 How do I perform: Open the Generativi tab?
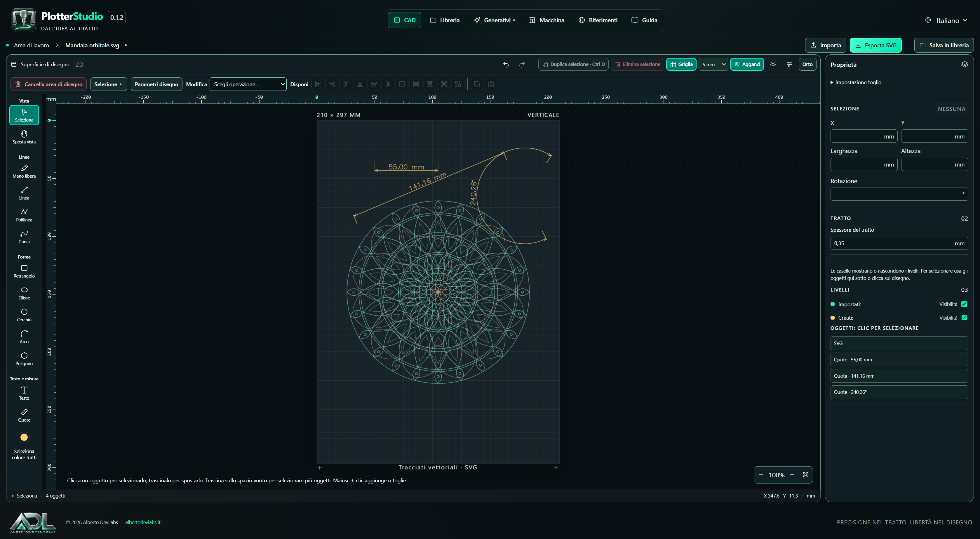pyautogui.click(x=494, y=20)
